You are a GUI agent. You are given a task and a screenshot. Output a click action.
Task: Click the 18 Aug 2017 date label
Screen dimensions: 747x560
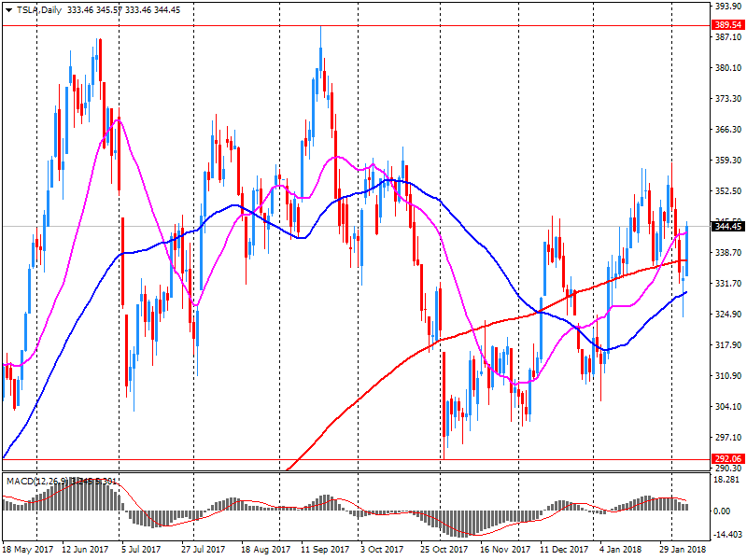(x=265, y=550)
